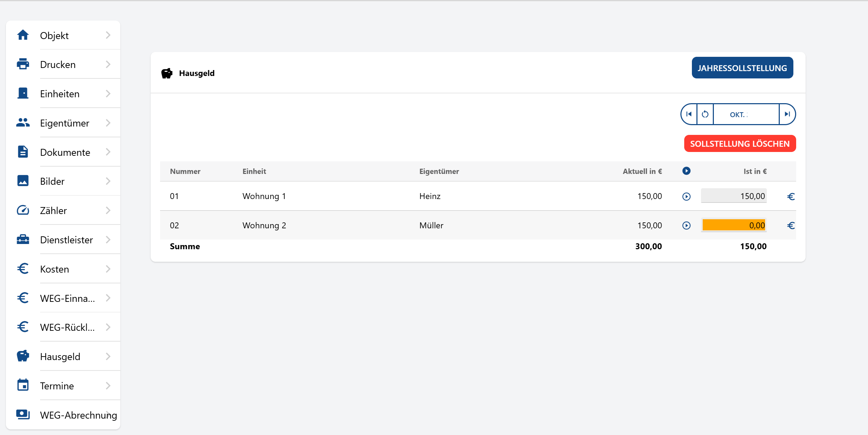This screenshot has width=868, height=435.
Task: Click the Sollstellung löschen button
Action: [740, 144]
